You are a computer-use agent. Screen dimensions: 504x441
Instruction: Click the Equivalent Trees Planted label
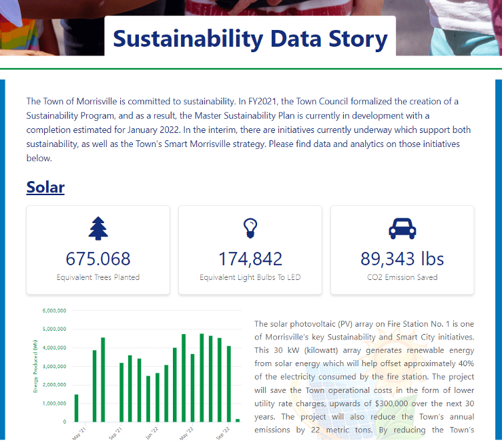pos(98,277)
